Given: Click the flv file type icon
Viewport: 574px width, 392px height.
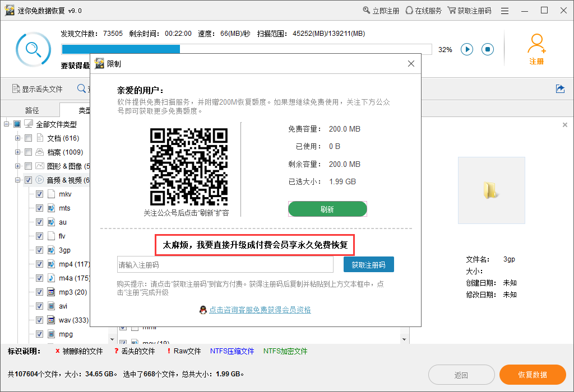Looking at the screenshot, I should click(51, 236).
